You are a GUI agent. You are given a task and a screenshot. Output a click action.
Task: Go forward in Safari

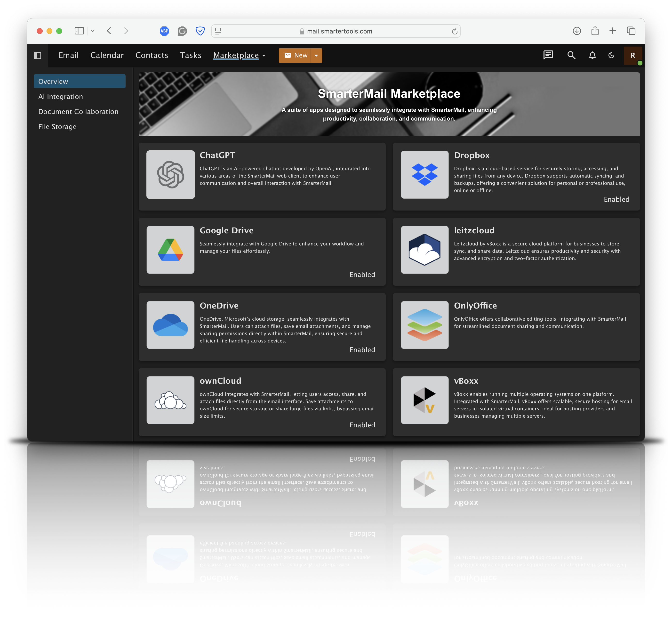126,31
